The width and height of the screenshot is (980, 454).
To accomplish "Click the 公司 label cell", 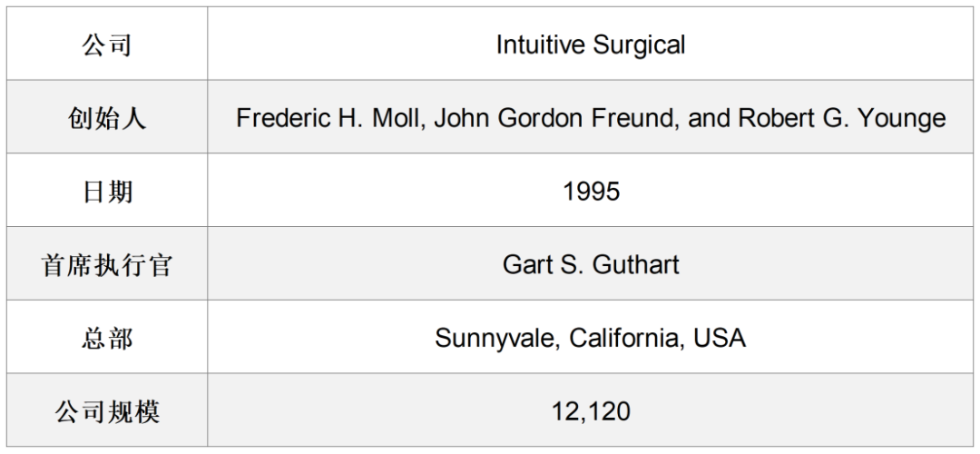I will pyautogui.click(x=107, y=44).
